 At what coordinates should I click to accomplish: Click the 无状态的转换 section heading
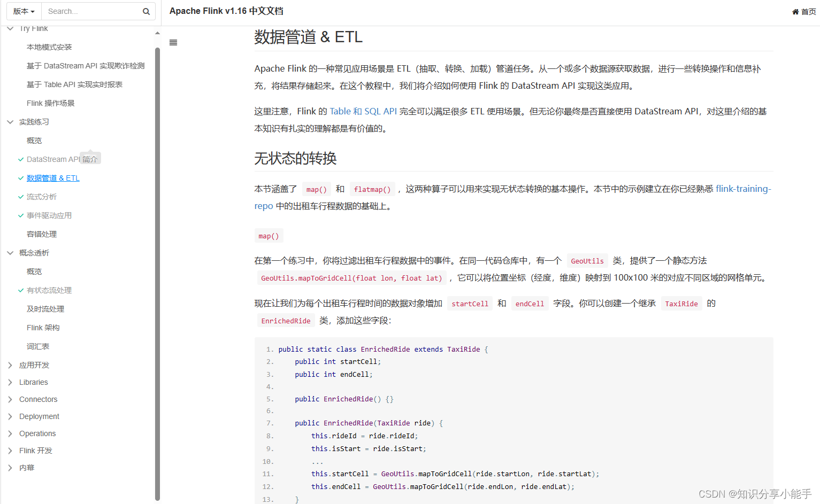(295, 158)
